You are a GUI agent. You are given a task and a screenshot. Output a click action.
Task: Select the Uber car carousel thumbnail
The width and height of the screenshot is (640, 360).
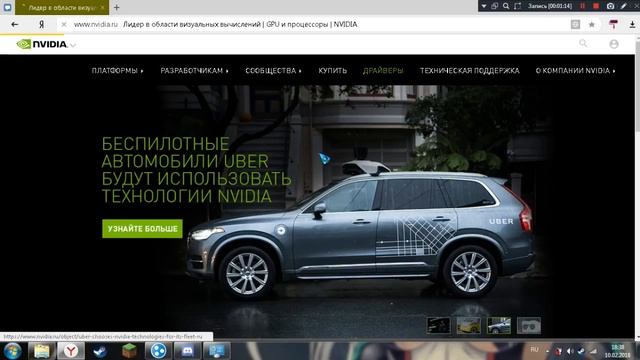(x=499, y=325)
